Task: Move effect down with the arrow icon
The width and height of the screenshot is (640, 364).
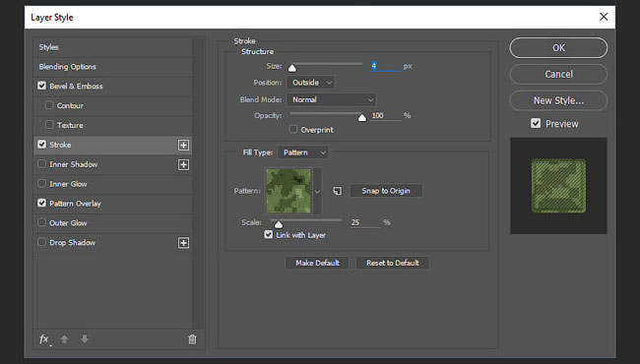Action: [85, 338]
